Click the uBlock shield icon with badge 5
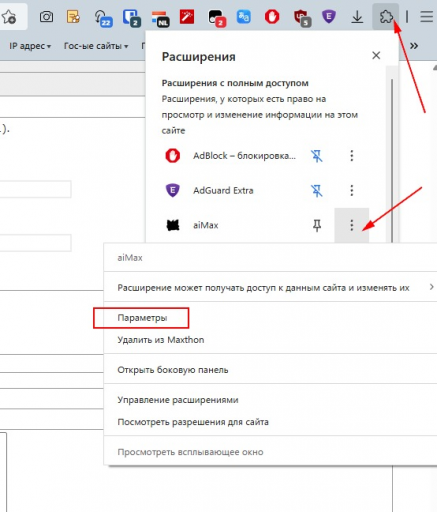 pyautogui.click(x=302, y=17)
